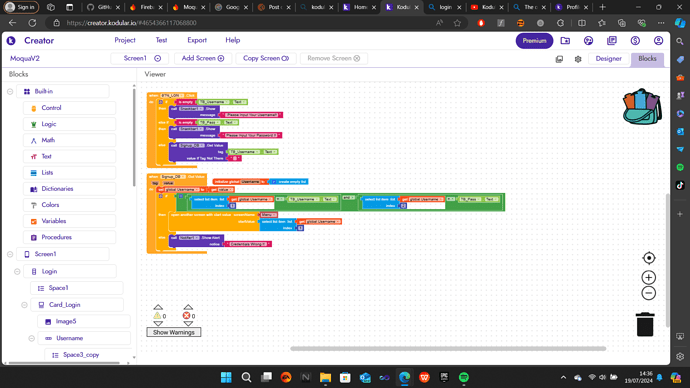
Task: Click the blocks panel vertical scrollbar
Action: (x=134, y=137)
